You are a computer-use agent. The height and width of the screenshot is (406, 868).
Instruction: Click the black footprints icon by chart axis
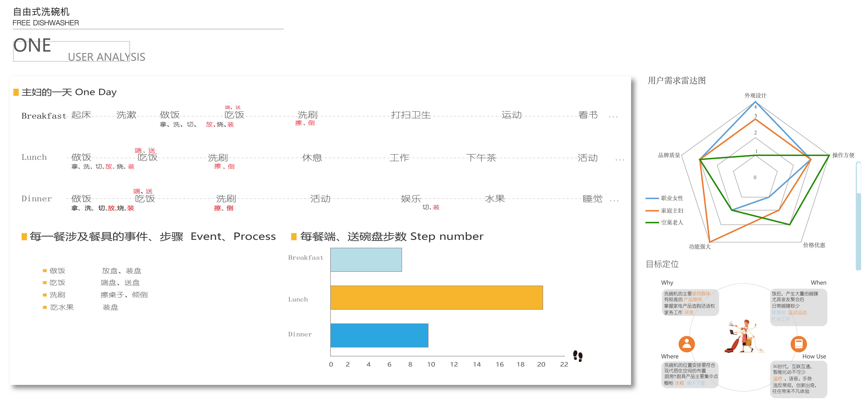[578, 356]
